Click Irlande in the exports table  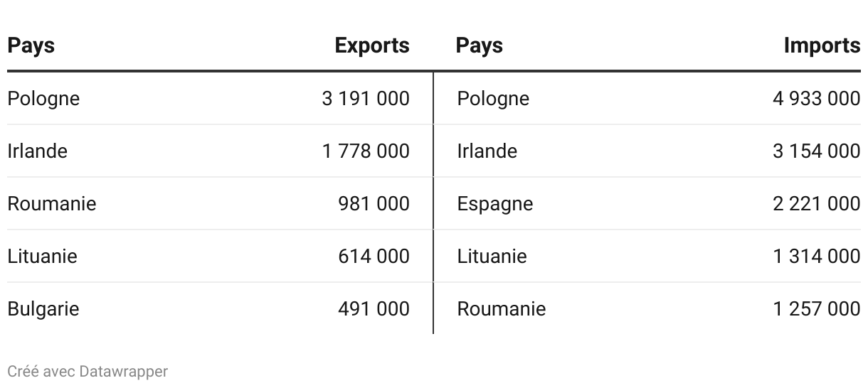coord(38,151)
